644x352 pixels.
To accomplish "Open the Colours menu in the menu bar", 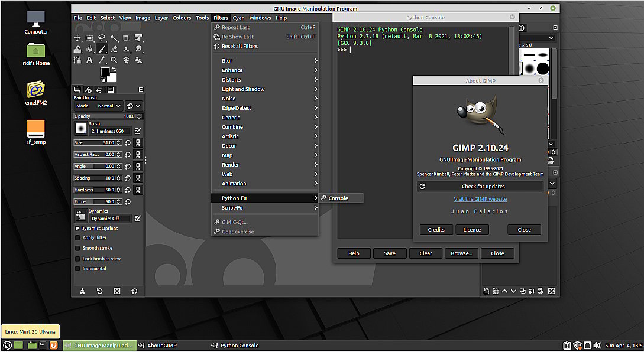I will [x=182, y=18].
